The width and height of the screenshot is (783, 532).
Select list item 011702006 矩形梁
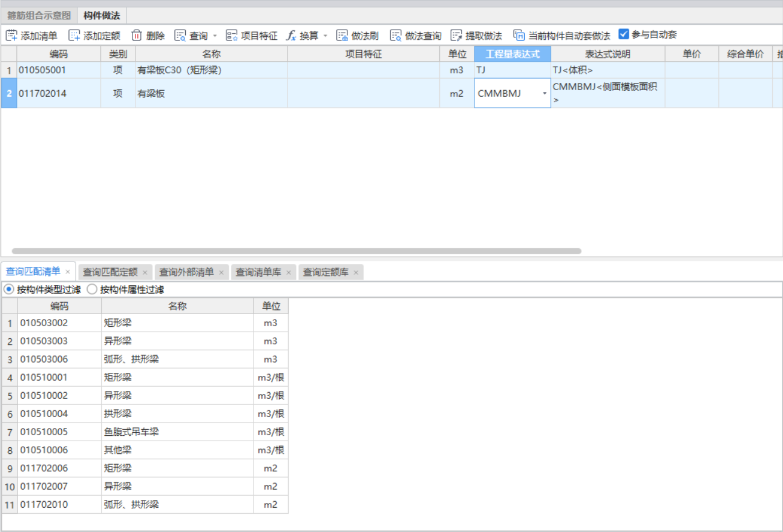tap(145, 468)
